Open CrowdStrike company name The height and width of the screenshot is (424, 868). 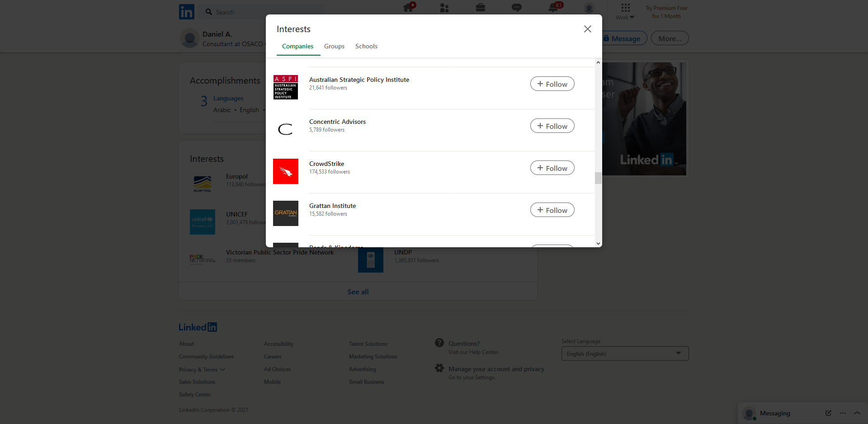coord(326,164)
